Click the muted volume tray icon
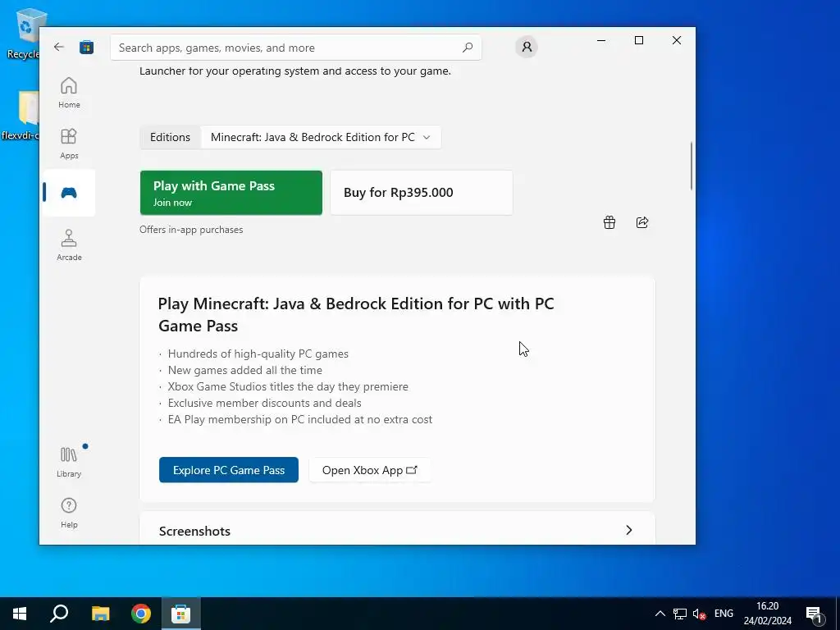The width and height of the screenshot is (840, 630). [x=699, y=614]
